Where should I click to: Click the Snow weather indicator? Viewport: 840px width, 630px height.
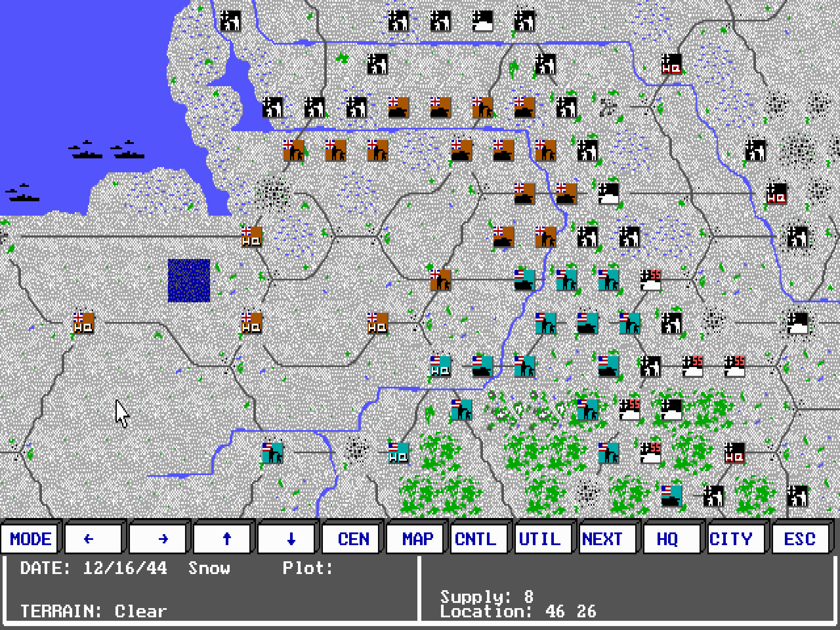209,568
